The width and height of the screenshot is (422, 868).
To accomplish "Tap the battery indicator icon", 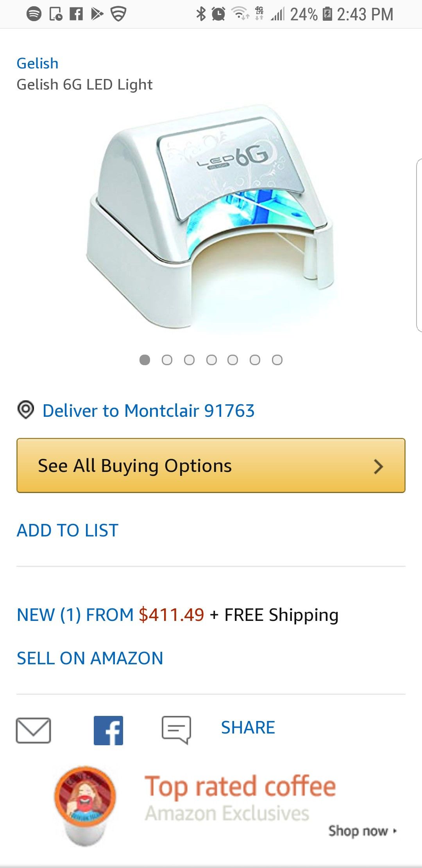I will pos(327,14).
